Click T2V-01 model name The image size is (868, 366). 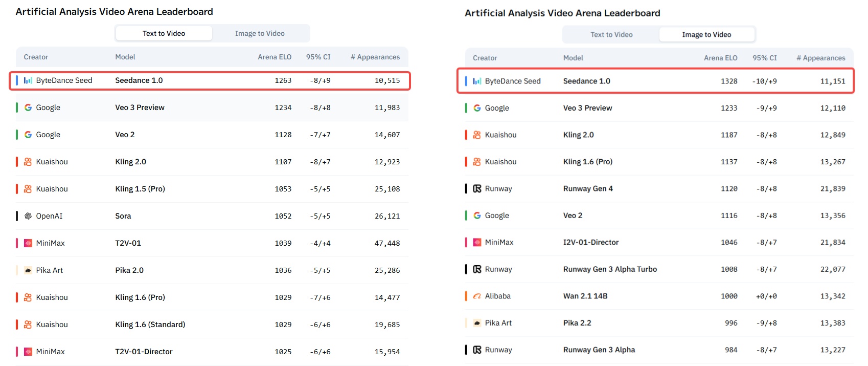128,243
